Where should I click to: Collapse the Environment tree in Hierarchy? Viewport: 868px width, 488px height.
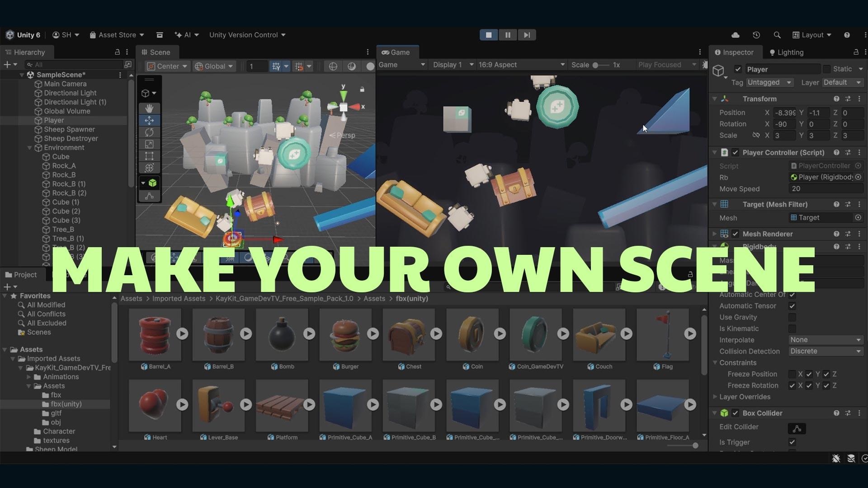click(29, 148)
